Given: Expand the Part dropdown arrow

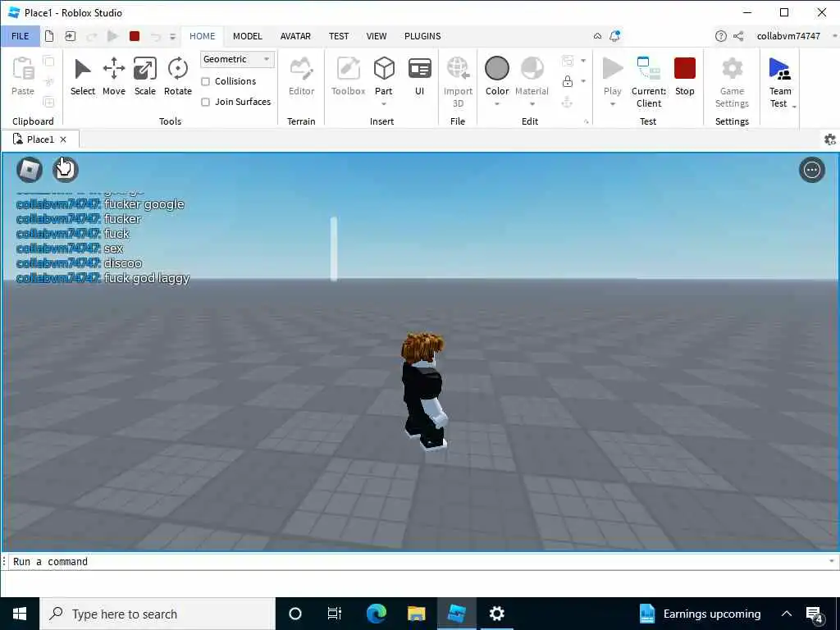Looking at the screenshot, I should click(x=384, y=104).
